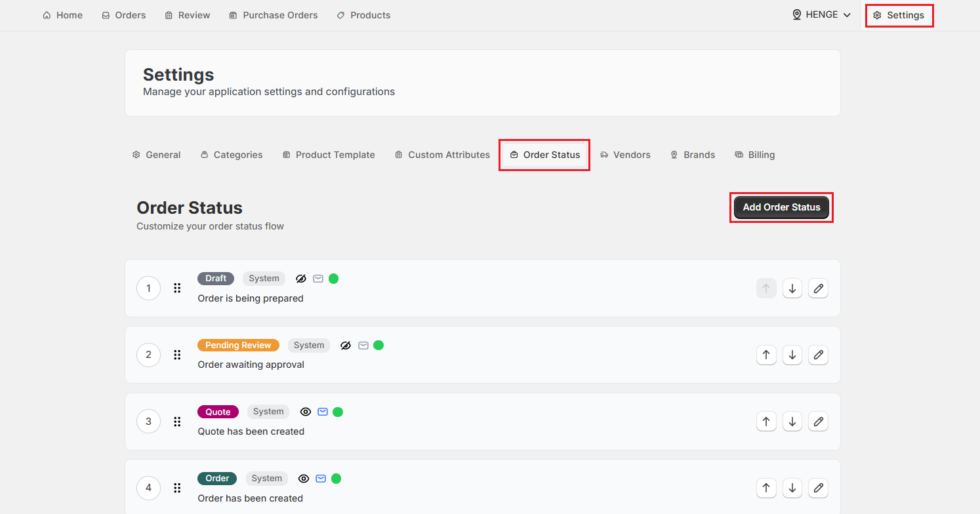Click the magenta Quote status badge
This screenshot has height=514, width=980.
tap(218, 412)
